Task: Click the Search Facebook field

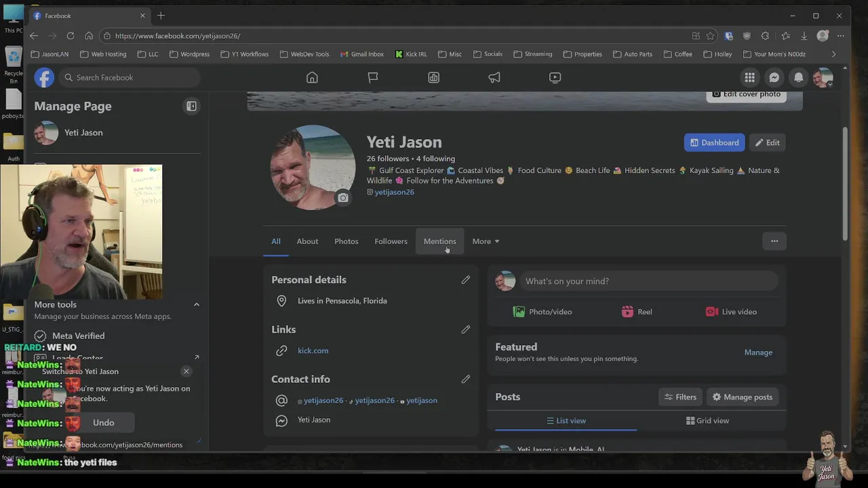Action: tap(129, 77)
